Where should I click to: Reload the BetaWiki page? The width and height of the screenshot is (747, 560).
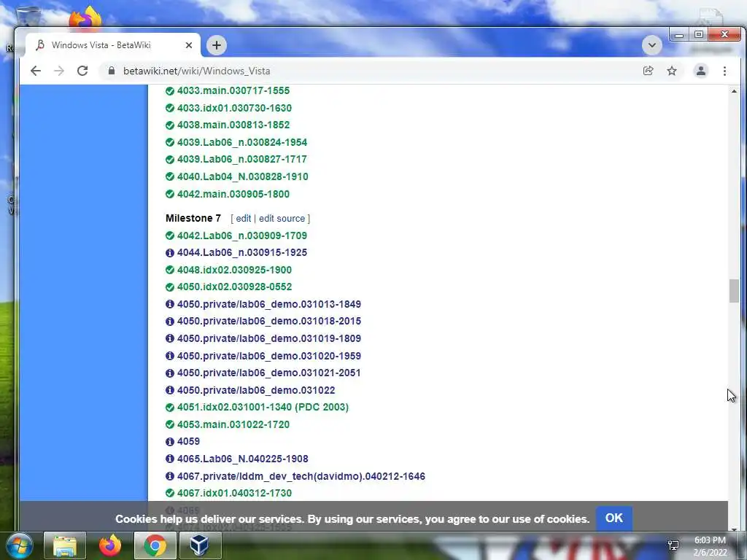pos(82,71)
